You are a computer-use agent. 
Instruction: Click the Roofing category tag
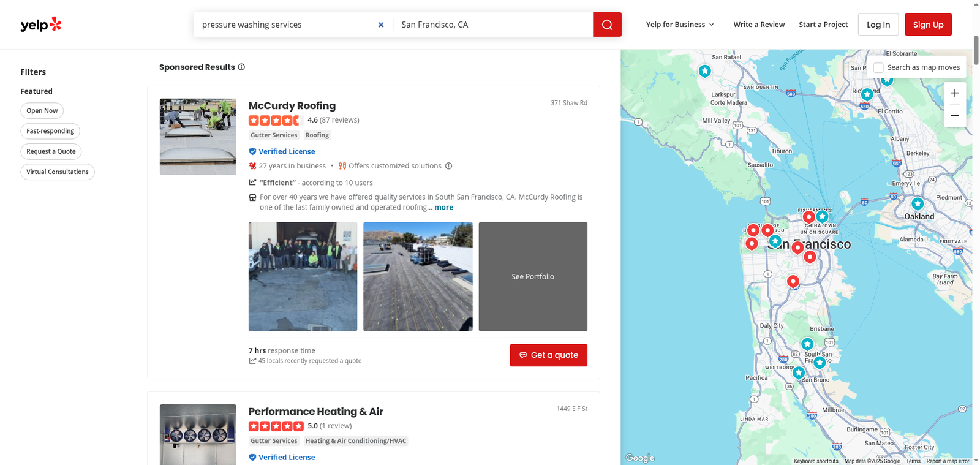tap(317, 135)
